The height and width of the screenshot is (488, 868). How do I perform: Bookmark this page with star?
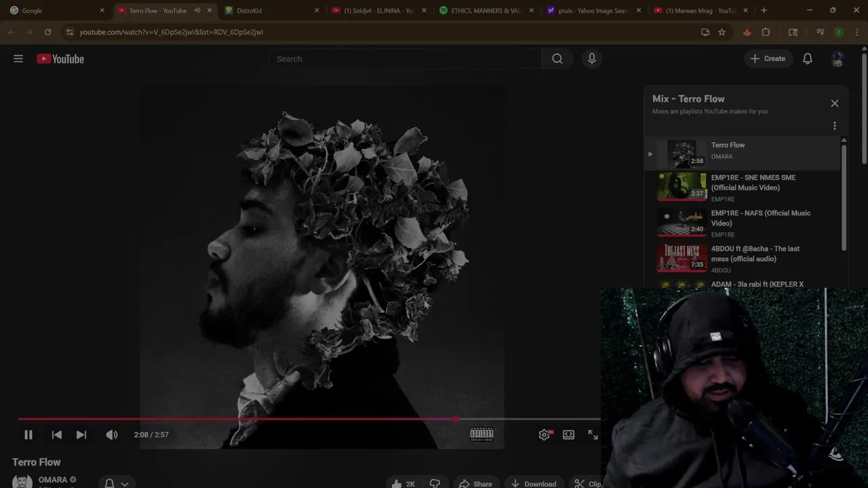(722, 32)
